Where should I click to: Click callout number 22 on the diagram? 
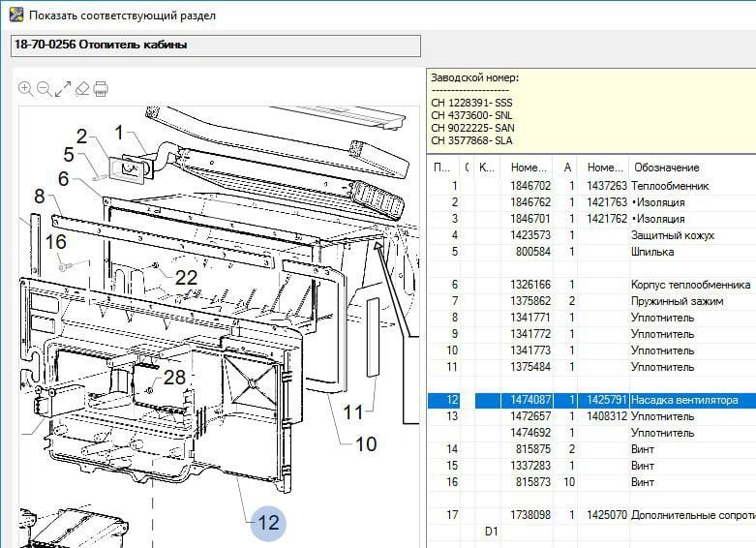pyautogui.click(x=186, y=277)
